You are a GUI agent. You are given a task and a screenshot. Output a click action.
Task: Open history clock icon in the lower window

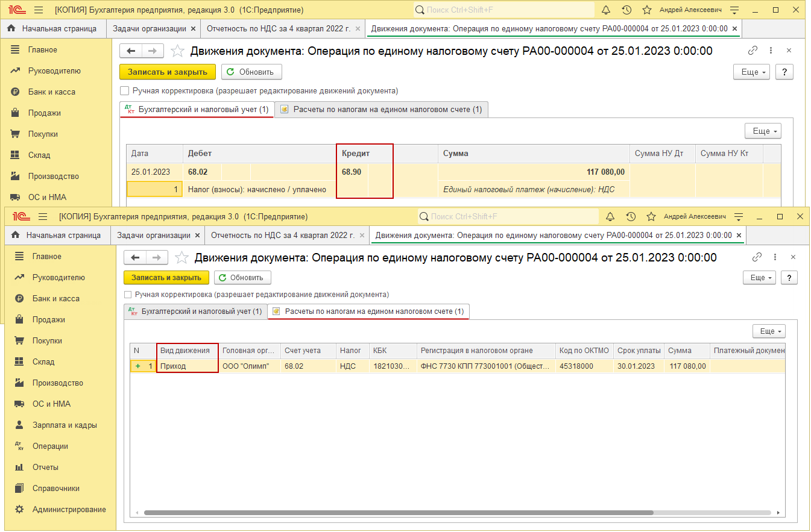pyautogui.click(x=631, y=216)
